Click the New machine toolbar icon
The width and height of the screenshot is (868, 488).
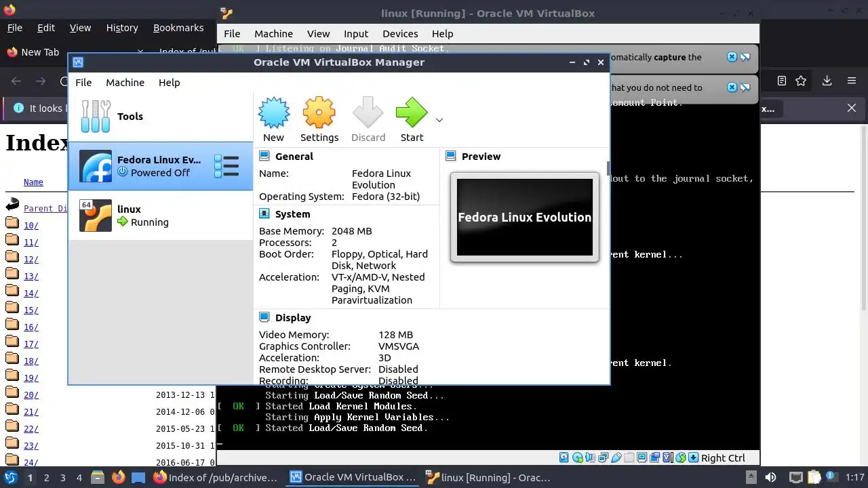pos(273,113)
